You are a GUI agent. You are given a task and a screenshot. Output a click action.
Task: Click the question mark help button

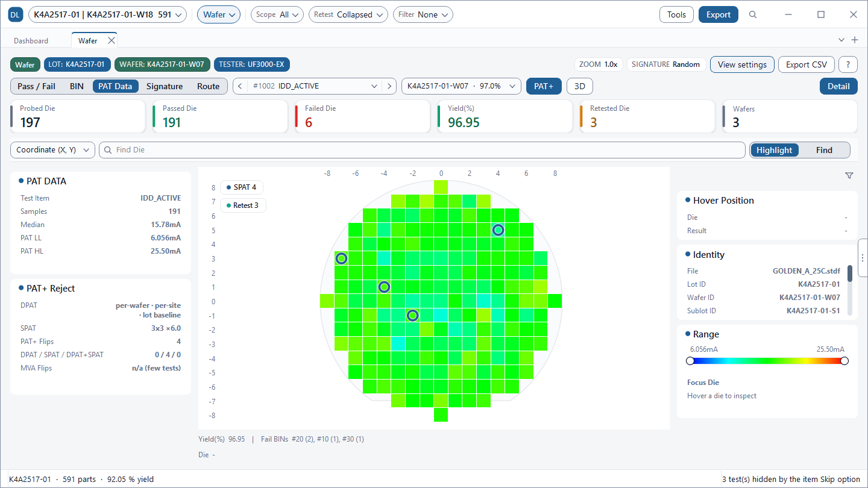tap(848, 64)
